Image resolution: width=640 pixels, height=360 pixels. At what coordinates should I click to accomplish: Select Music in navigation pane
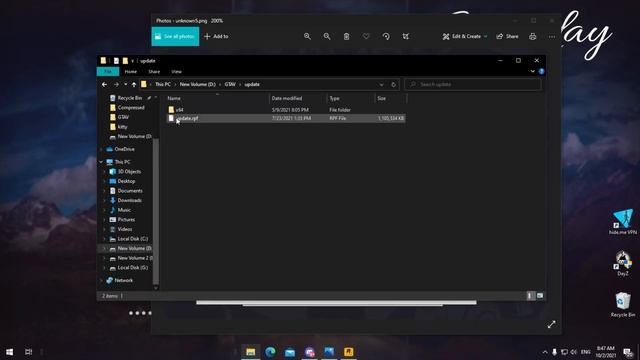(x=124, y=210)
